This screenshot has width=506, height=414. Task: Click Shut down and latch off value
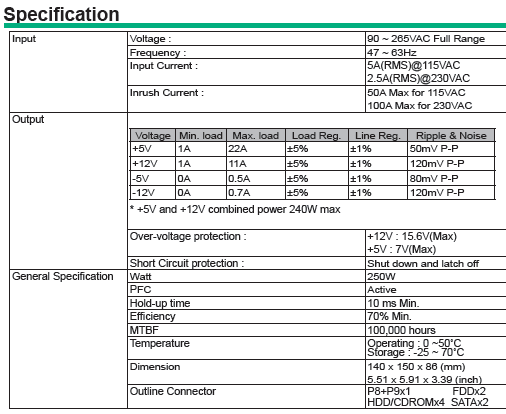423,263
